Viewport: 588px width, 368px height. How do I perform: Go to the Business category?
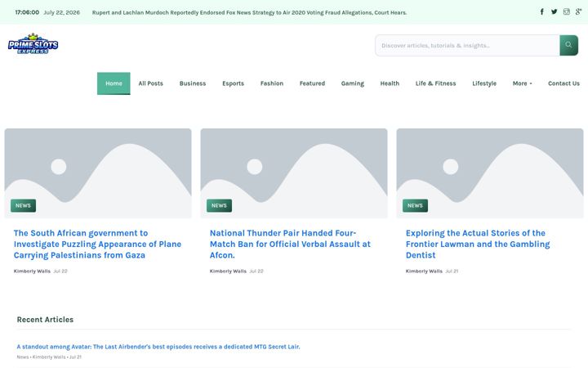tap(193, 83)
